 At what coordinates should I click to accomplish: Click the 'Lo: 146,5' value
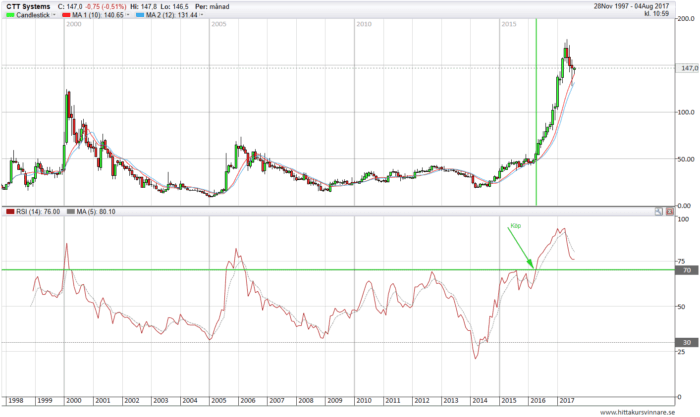[x=175, y=7]
